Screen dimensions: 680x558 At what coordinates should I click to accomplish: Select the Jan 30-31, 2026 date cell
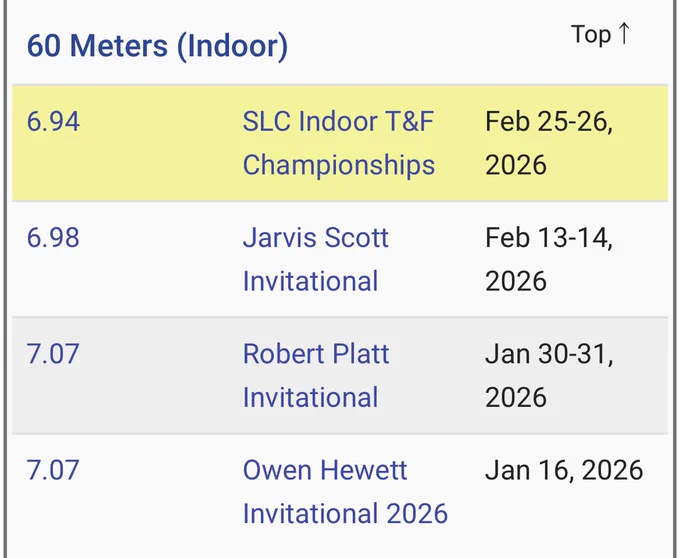[x=549, y=375]
